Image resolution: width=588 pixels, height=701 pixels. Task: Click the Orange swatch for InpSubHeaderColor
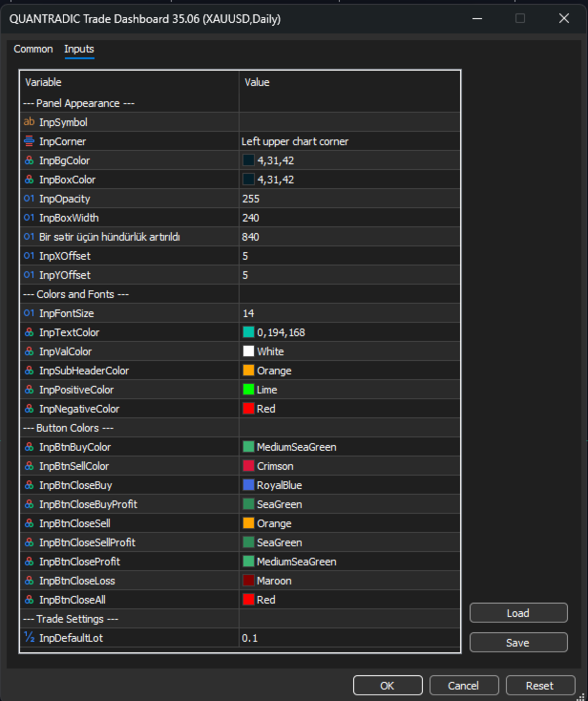click(248, 371)
